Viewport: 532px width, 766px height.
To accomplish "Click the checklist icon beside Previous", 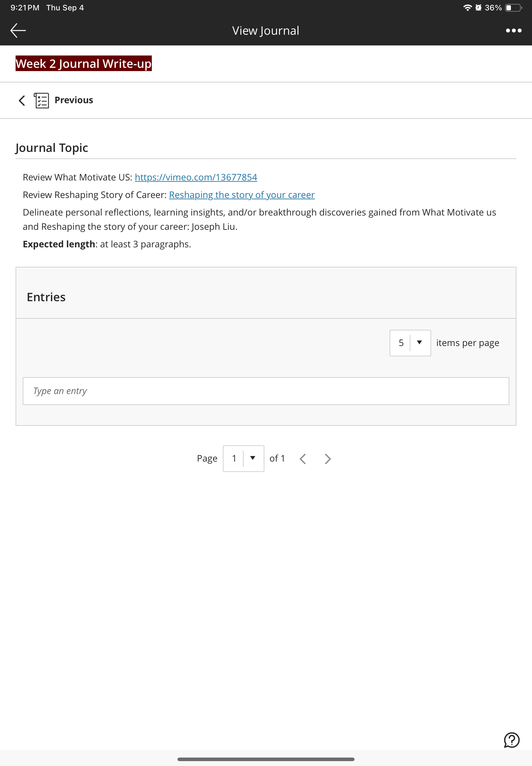I will 41,100.
